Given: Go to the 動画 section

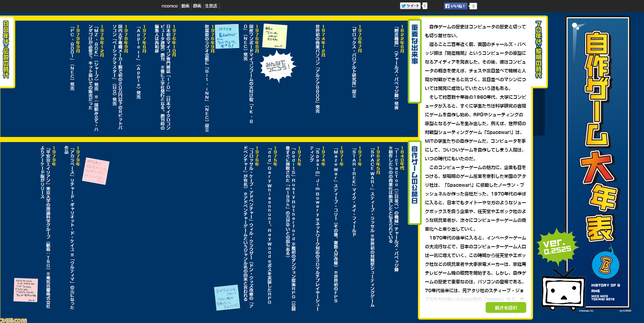Looking at the screenshot, I should pos(185,6).
